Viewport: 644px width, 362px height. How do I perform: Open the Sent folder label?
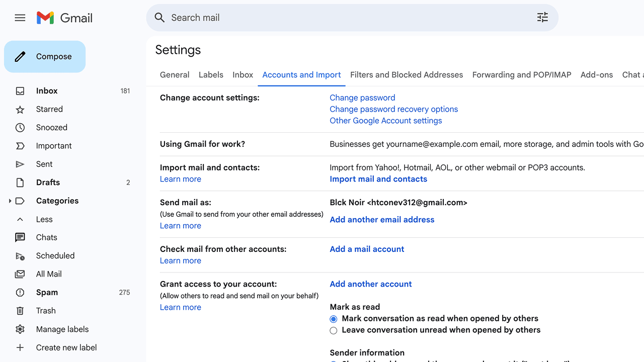(x=44, y=164)
